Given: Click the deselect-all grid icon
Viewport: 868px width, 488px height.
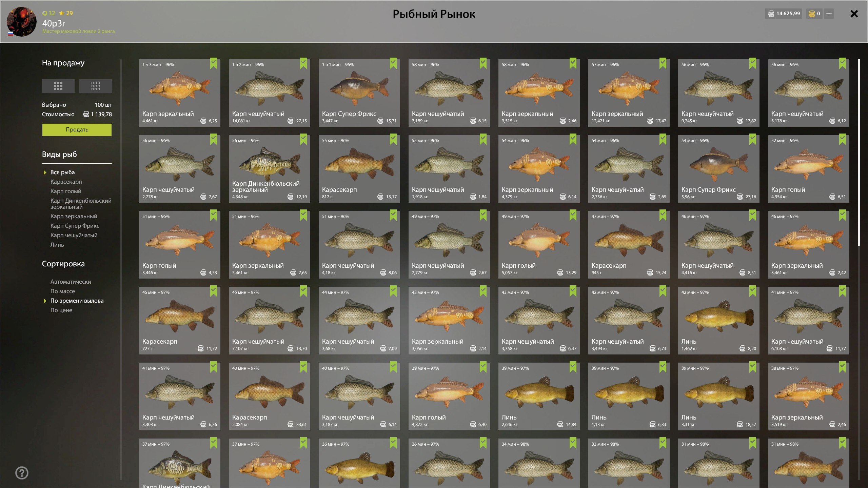Looking at the screenshot, I should point(95,86).
